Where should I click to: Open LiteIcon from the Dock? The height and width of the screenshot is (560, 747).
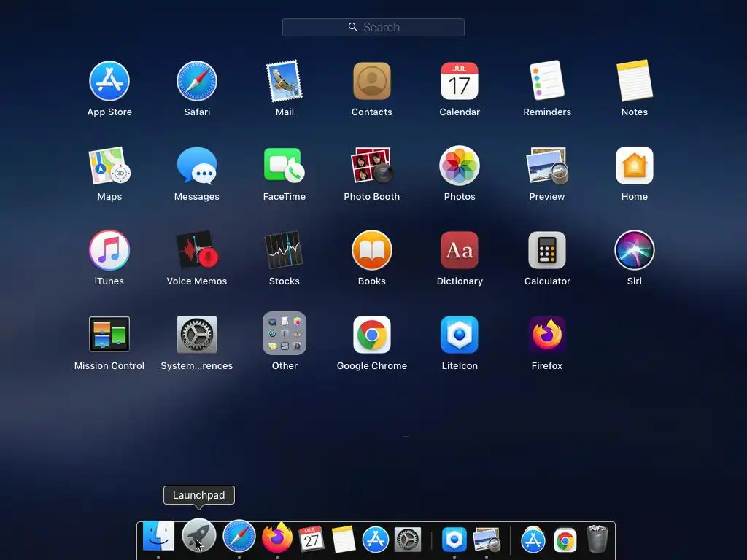(x=454, y=540)
